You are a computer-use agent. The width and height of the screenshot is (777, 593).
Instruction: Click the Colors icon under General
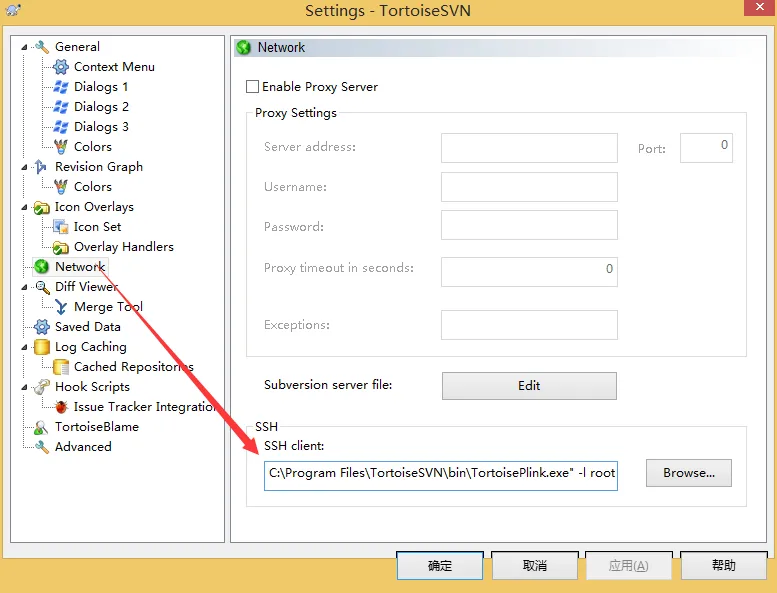tap(60, 147)
